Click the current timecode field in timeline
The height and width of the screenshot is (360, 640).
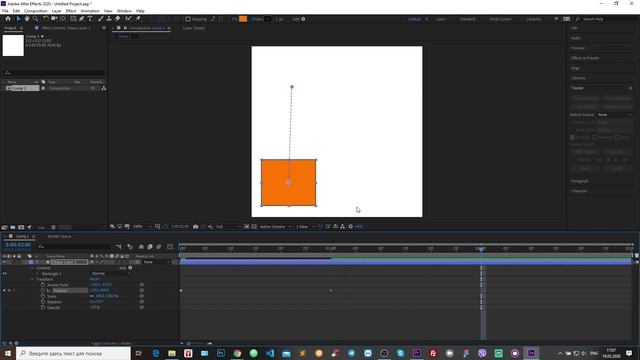pyautogui.click(x=18, y=245)
